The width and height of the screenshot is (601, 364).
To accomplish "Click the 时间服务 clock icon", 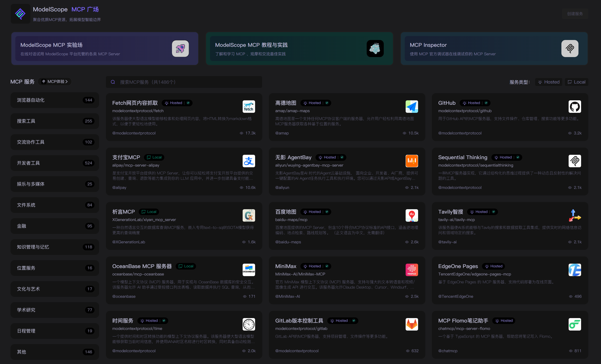I will tap(249, 324).
